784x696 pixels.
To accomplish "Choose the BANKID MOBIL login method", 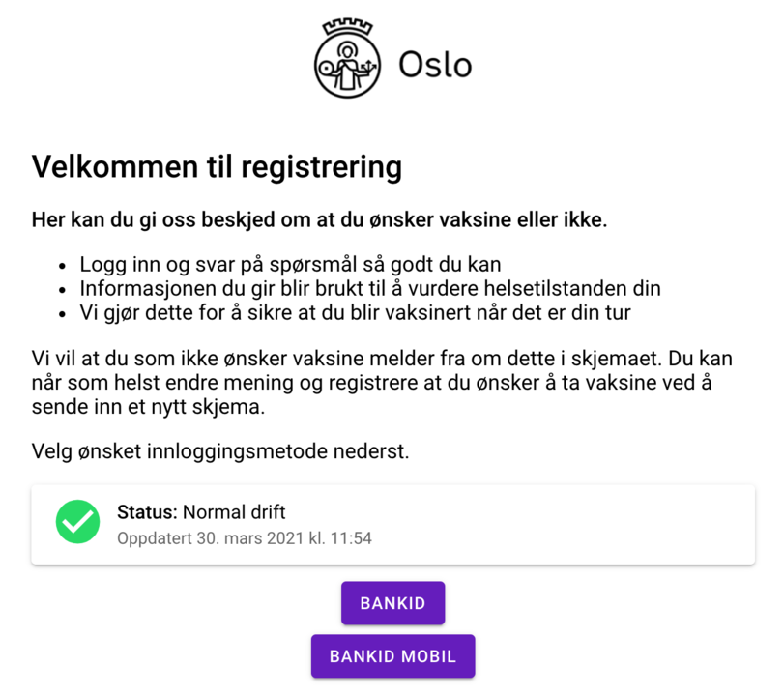I will (x=392, y=655).
